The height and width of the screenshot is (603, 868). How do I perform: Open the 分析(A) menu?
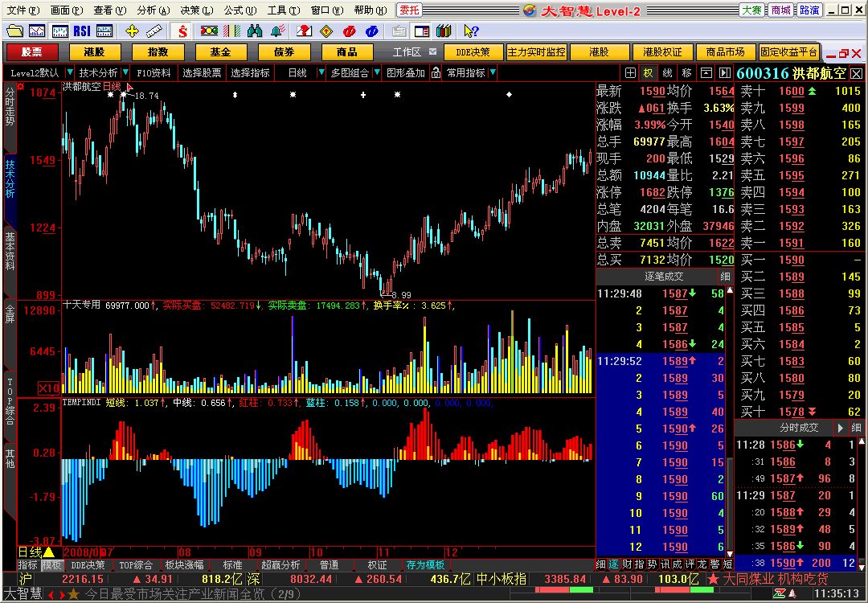[154, 10]
